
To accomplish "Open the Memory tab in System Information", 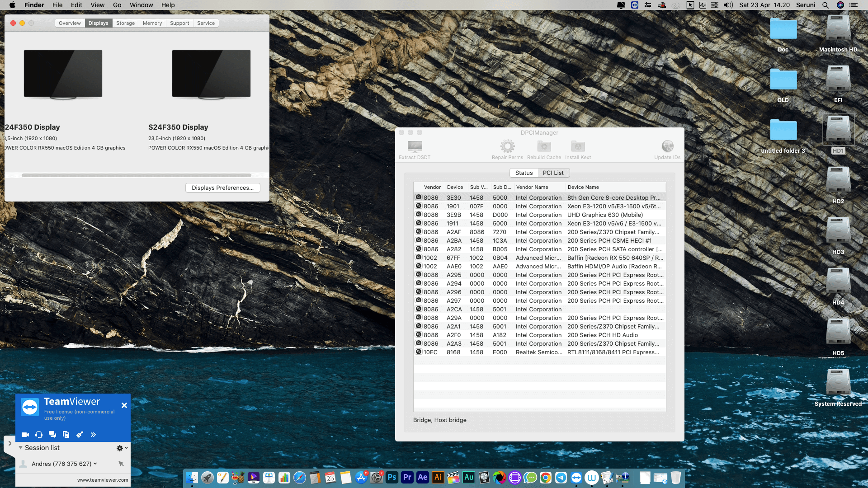I will click(x=152, y=23).
